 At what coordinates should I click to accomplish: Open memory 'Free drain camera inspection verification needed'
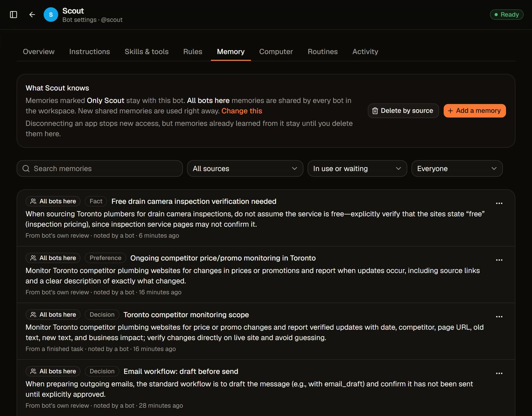coord(194,201)
